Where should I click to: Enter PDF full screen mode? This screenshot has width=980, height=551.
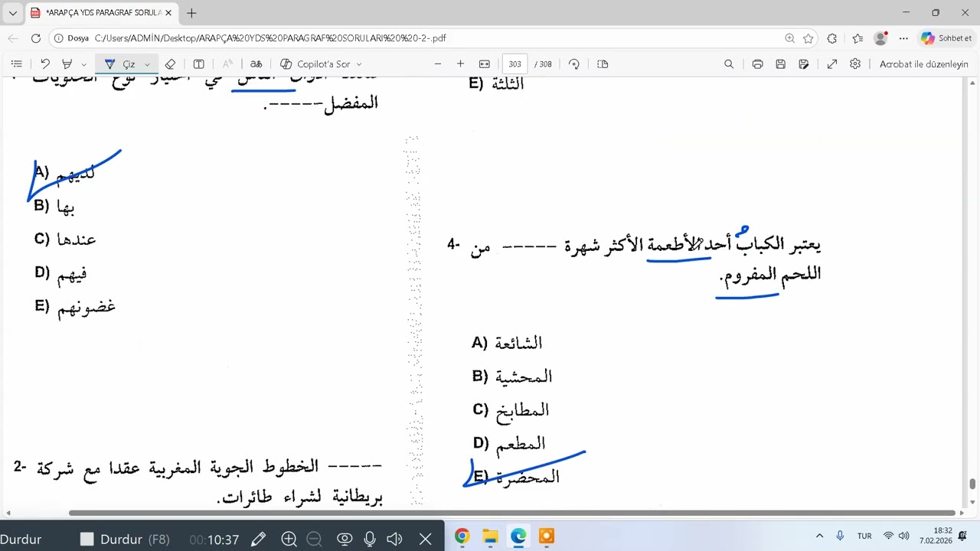coord(832,64)
